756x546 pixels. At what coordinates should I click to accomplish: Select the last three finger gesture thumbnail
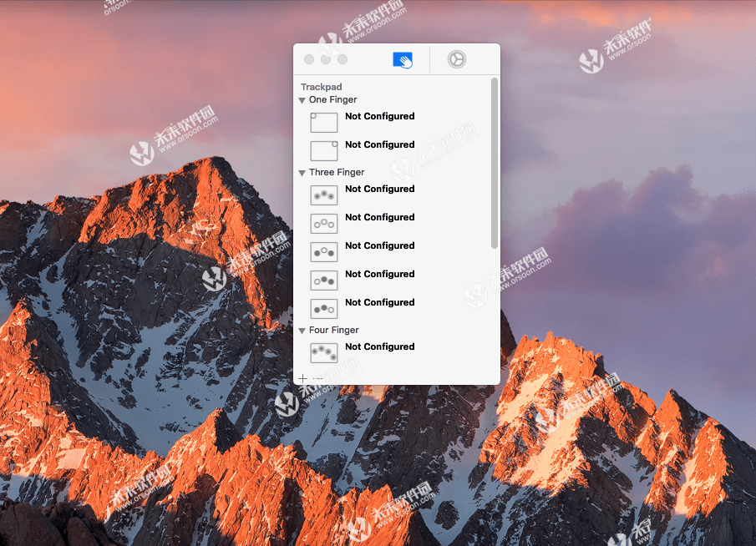click(324, 308)
